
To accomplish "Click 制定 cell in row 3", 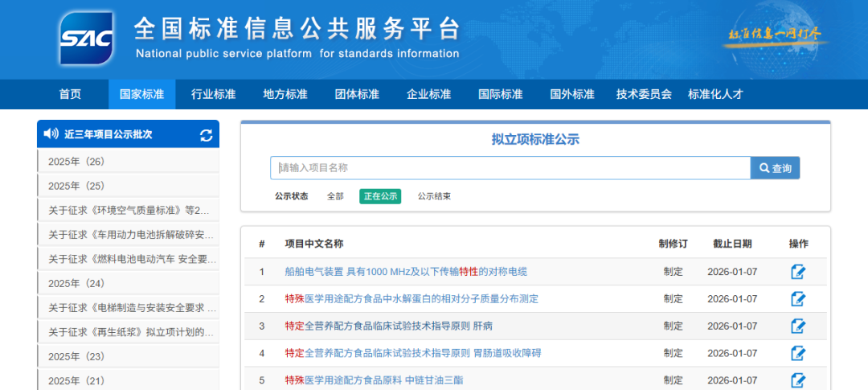I will [674, 326].
